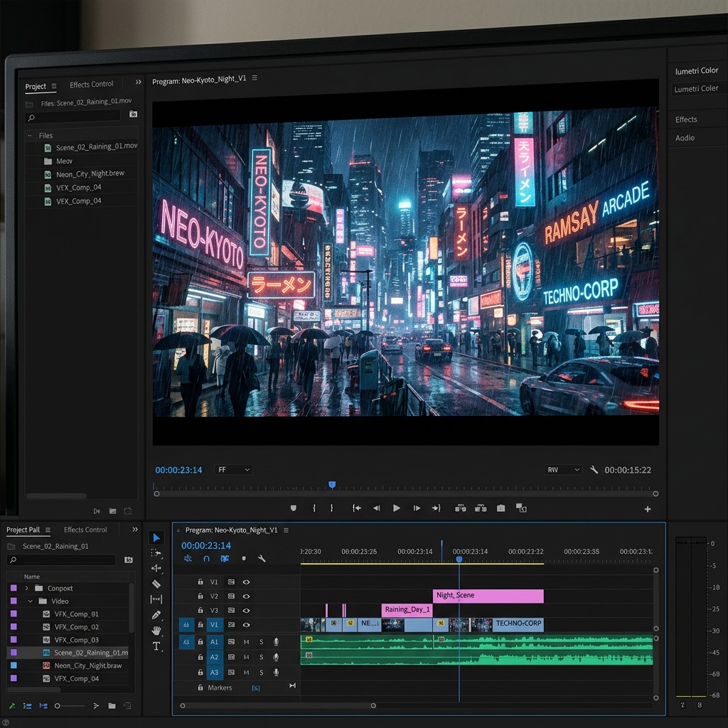
Task: Select the Track Select Forward tool
Action: click(156, 553)
